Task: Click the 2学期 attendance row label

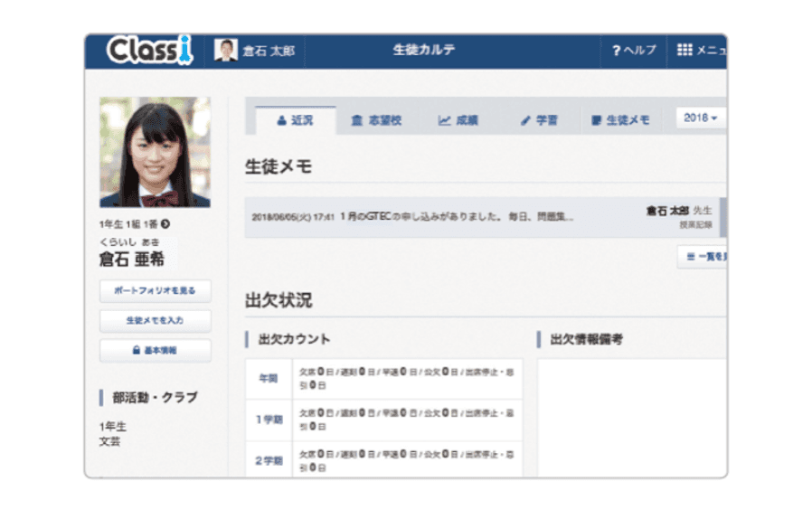Action: coord(269,459)
